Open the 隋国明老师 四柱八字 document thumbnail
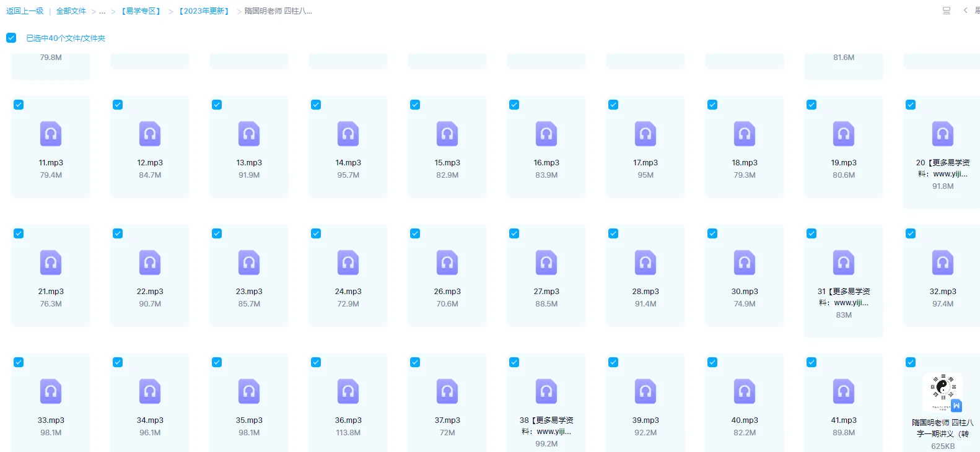Image resolution: width=980 pixels, height=452 pixels. click(943, 393)
